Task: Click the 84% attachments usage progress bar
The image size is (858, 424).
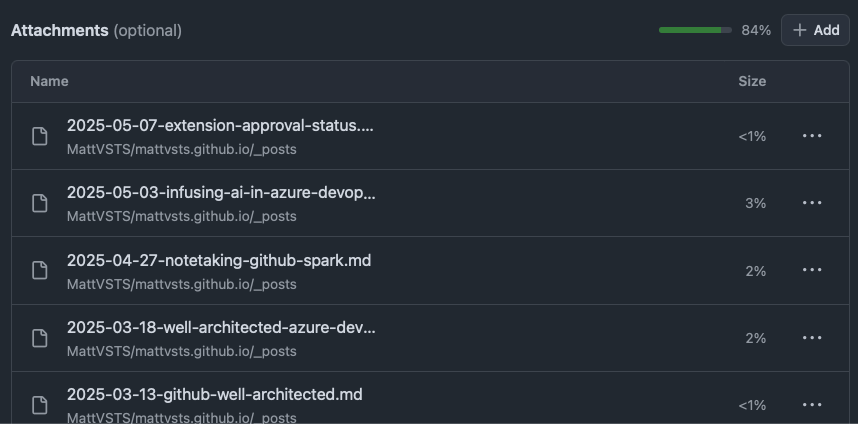Action: (x=695, y=30)
